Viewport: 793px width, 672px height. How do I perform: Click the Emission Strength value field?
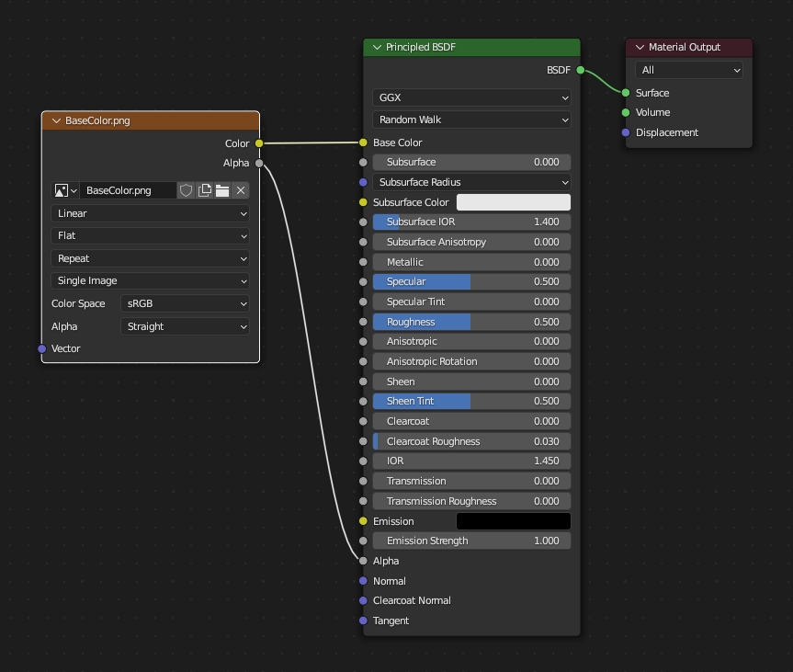(x=472, y=541)
